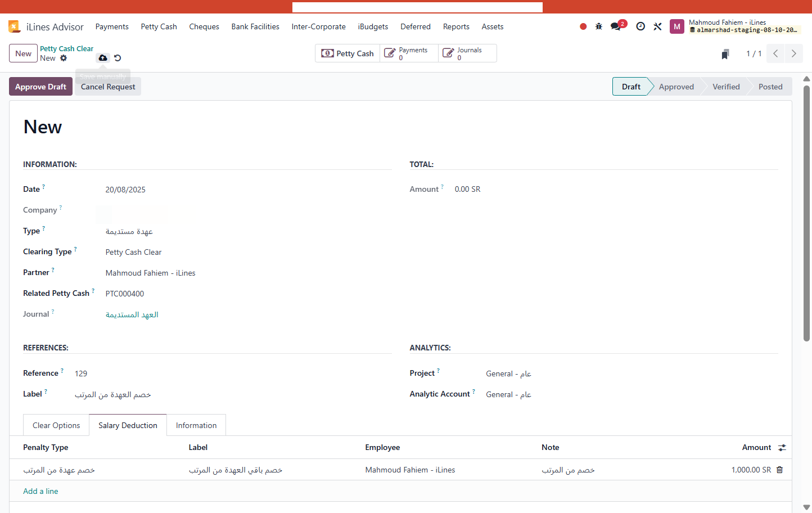Delete the salary deduction line trash icon

point(780,470)
